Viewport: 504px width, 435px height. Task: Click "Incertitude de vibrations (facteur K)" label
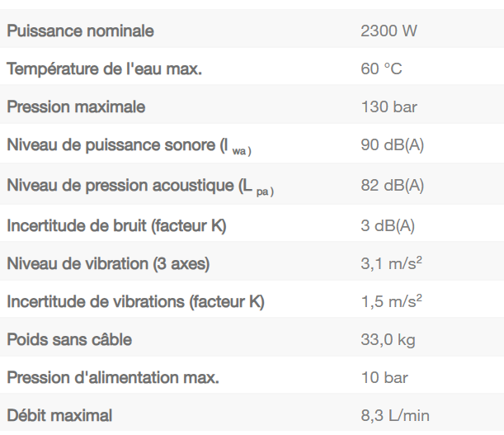135,302
